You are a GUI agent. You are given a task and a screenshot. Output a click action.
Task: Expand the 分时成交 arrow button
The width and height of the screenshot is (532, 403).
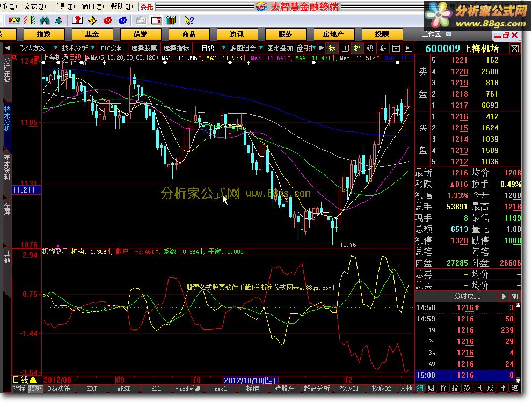tap(504, 296)
